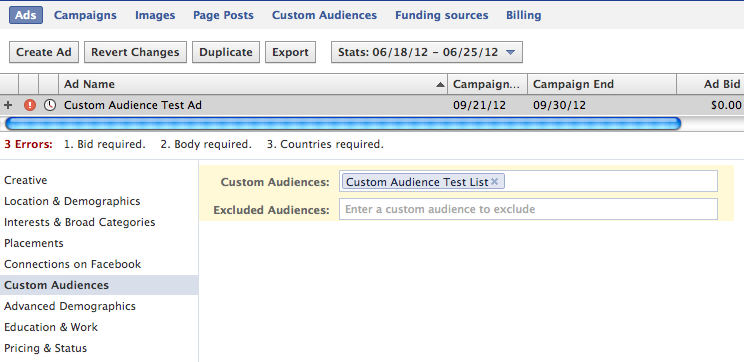The height and width of the screenshot is (362, 744).
Task: Open the Stats date range dropdown
Action: click(427, 52)
